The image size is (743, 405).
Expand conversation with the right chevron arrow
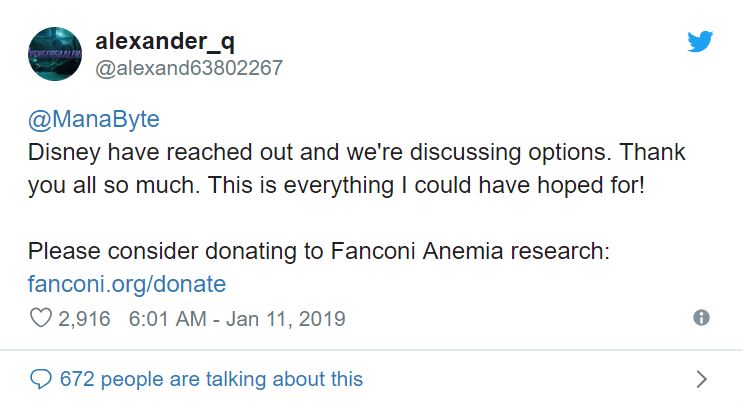pyautogui.click(x=702, y=379)
